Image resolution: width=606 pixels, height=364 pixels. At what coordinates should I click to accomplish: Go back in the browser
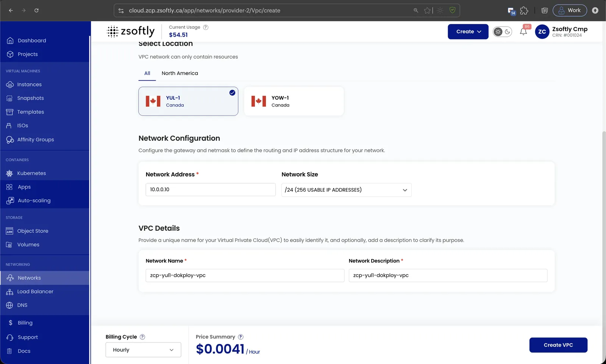(11, 11)
